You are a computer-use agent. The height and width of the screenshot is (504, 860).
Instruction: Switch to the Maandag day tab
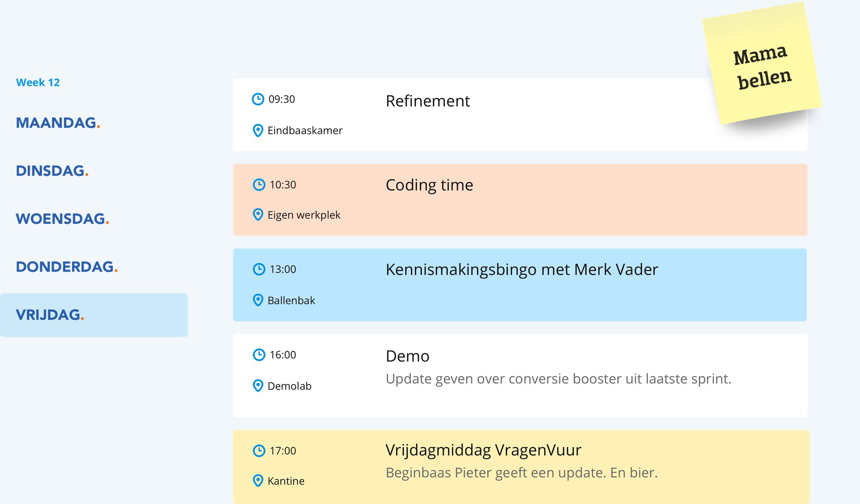pyautogui.click(x=58, y=123)
